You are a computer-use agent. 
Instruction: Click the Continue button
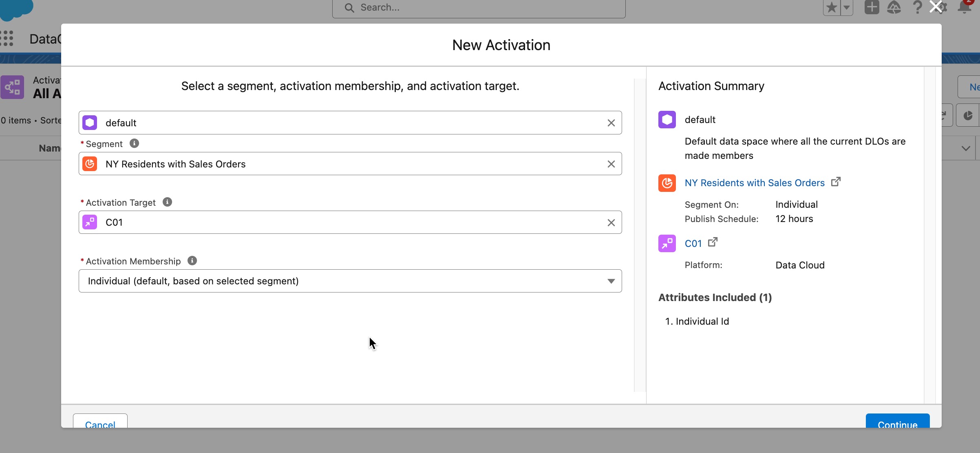[x=898, y=421]
